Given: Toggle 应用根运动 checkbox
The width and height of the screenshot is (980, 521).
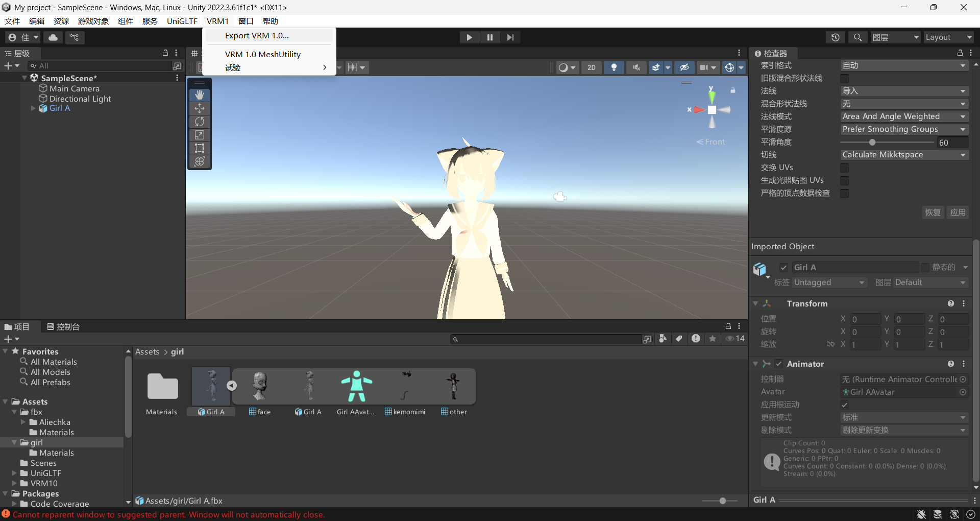Looking at the screenshot, I should (845, 405).
